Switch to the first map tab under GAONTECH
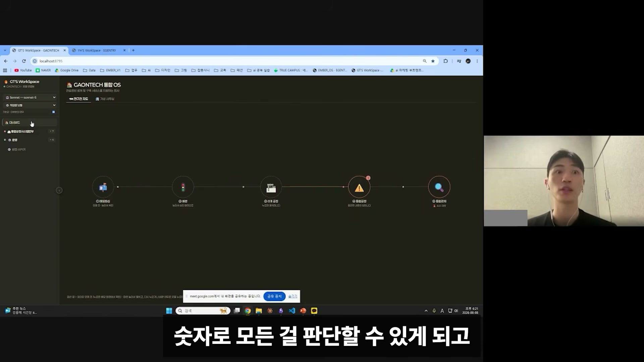The width and height of the screenshot is (644, 362). tap(78, 99)
